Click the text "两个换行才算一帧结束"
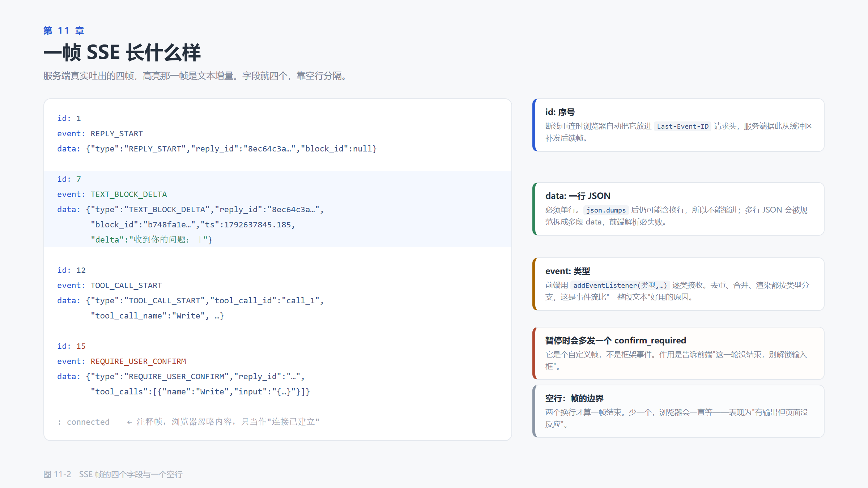Screen dimensions: 868x488 pyautogui.click(x=583, y=412)
